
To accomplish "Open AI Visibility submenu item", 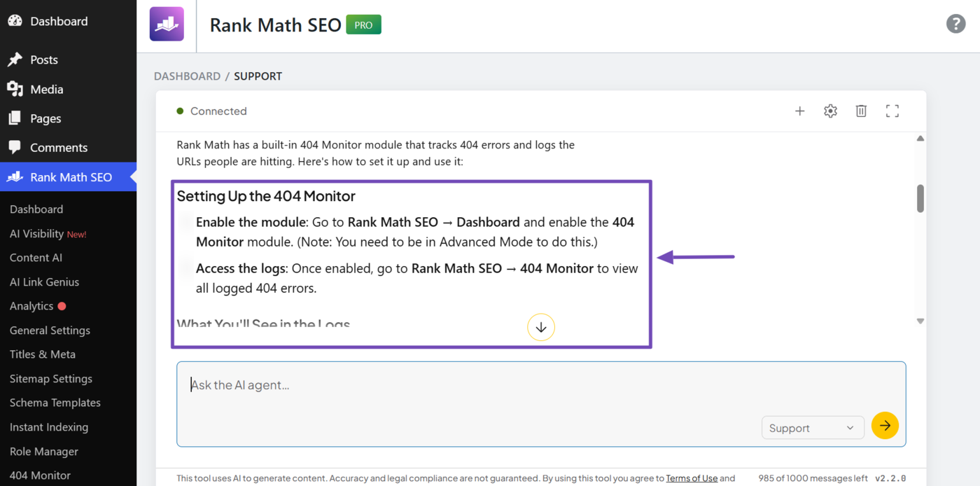I will [48, 234].
